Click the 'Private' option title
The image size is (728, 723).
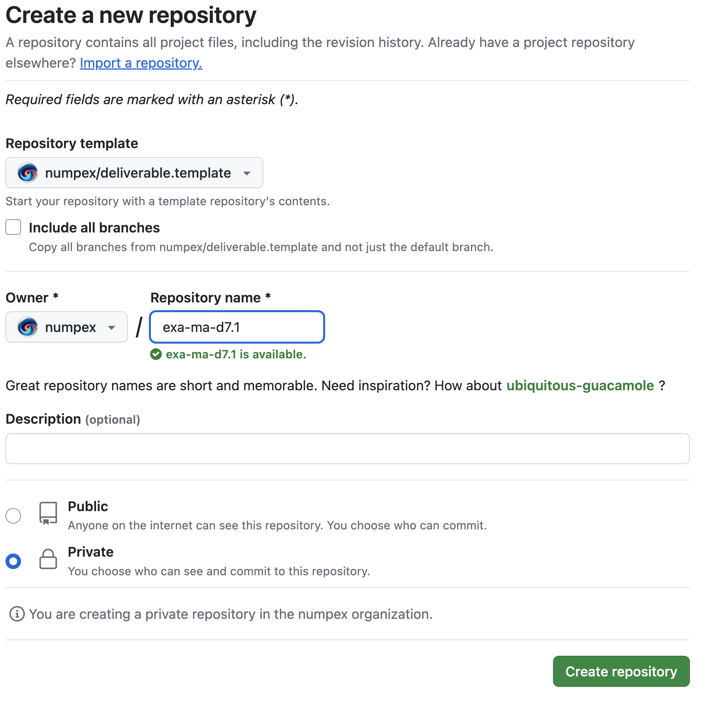91,552
